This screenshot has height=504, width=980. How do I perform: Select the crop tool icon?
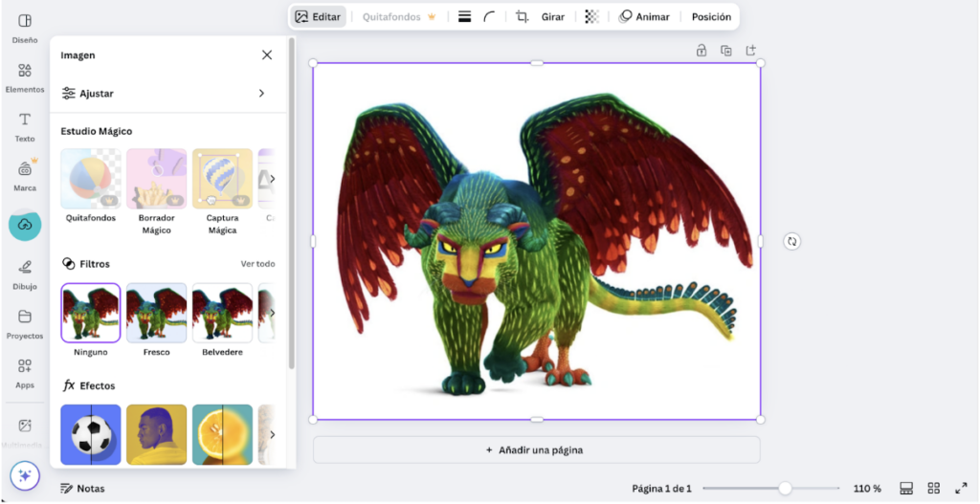[522, 17]
